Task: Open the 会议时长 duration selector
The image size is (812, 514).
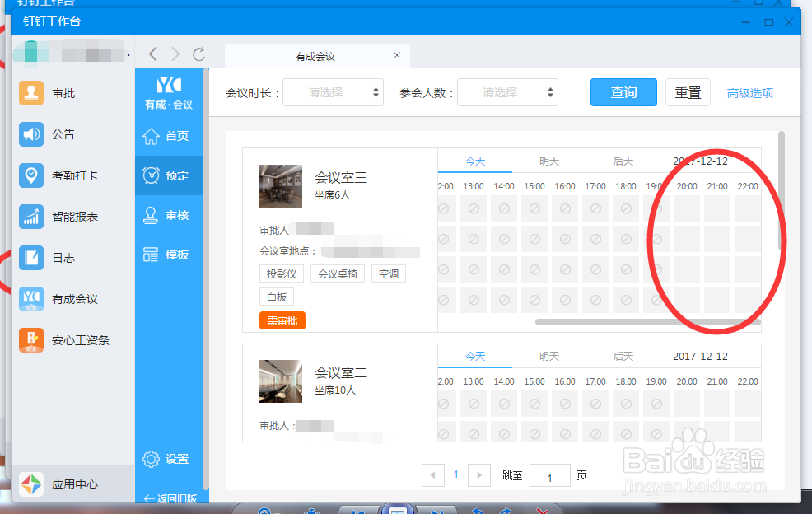Action: pyautogui.click(x=333, y=92)
